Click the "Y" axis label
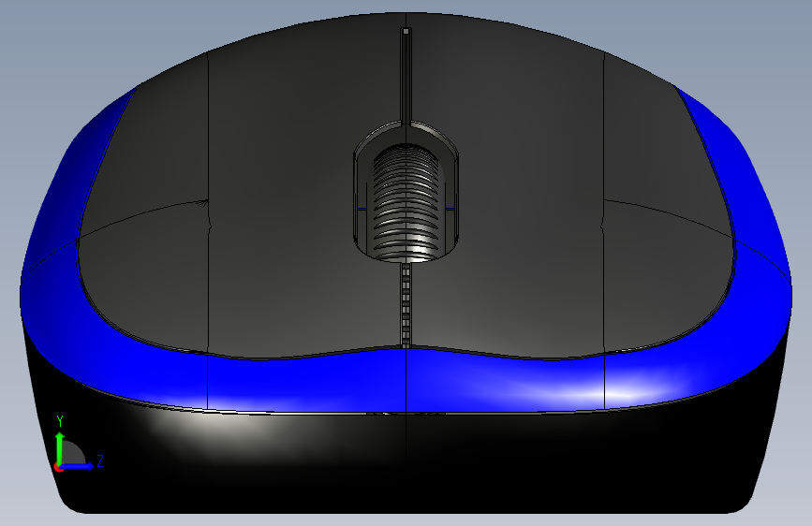Image resolution: width=812 pixels, height=526 pixels. (60, 421)
